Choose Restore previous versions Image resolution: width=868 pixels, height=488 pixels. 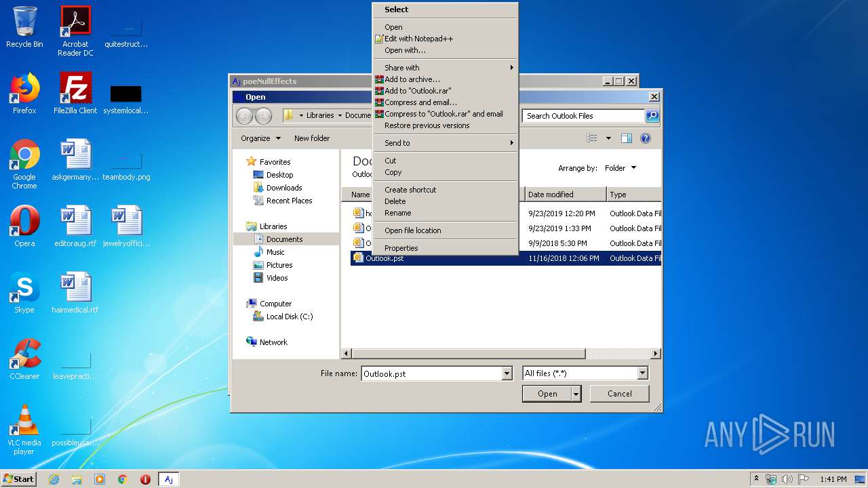[446, 125]
